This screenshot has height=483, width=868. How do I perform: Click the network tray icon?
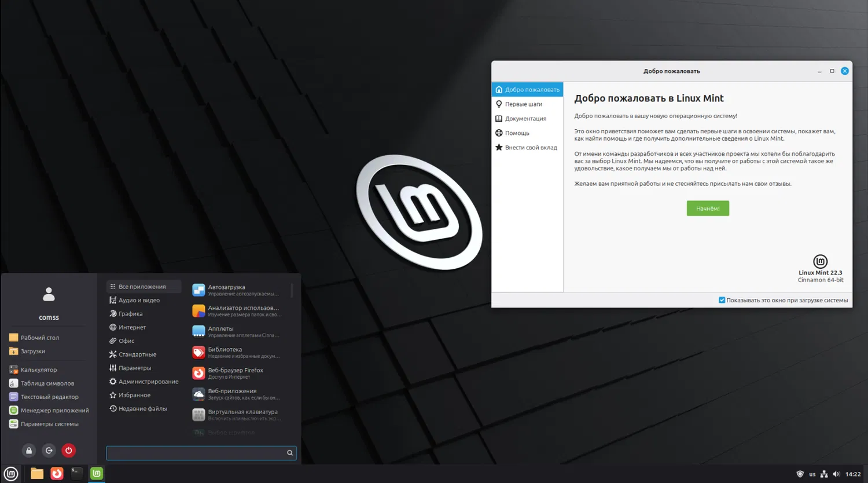point(824,474)
